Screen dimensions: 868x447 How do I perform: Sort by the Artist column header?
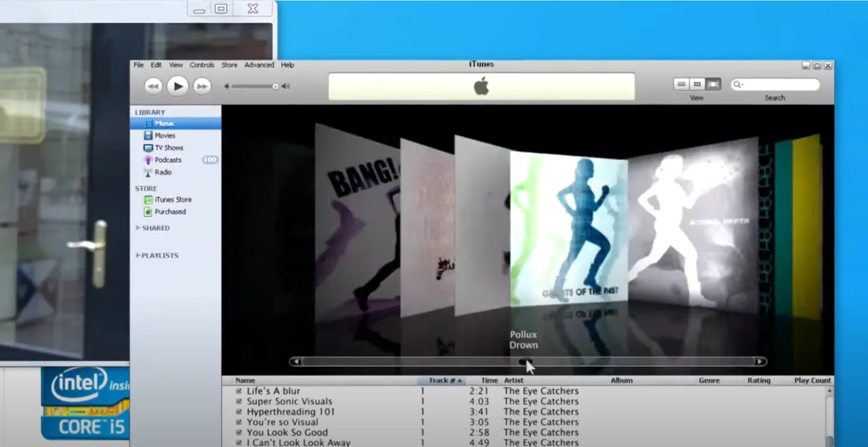(x=555, y=380)
